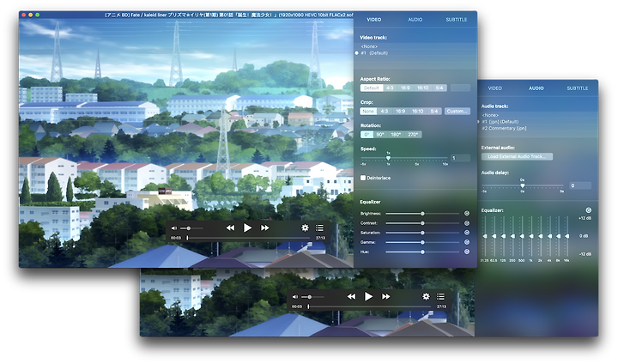Viewport: 618px width, 364px height.
Task: Set Crop to 16:10
Action: point(417,112)
